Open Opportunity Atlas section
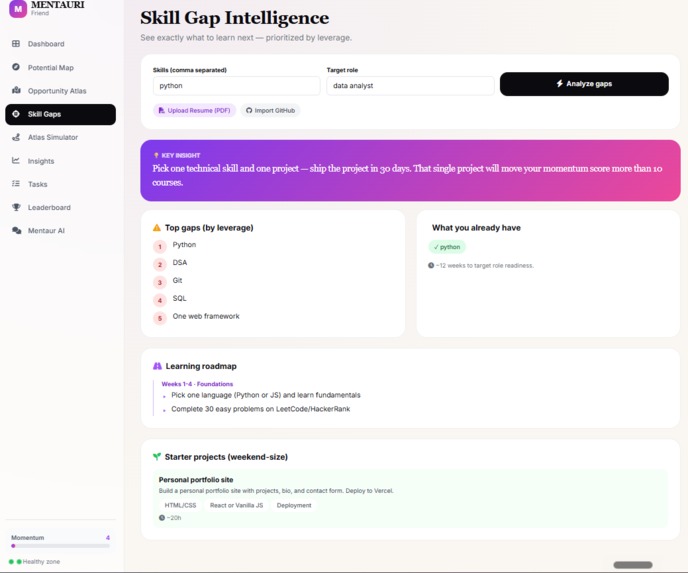This screenshot has height=573, width=688. 61,90
